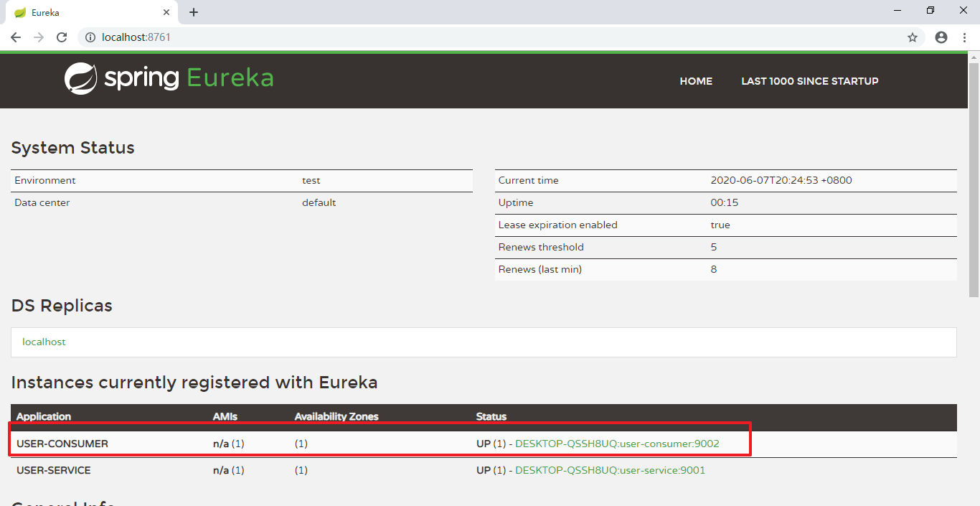Click the page vertical scrollbar thumb
This screenshot has height=506, width=980.
point(974,179)
